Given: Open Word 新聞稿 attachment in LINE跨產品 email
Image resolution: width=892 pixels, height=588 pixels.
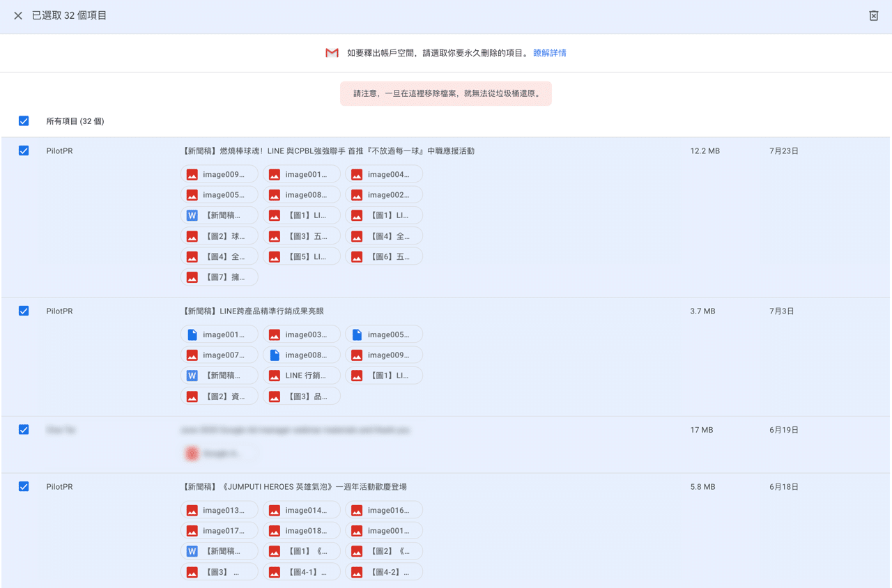Looking at the screenshot, I should click(220, 376).
